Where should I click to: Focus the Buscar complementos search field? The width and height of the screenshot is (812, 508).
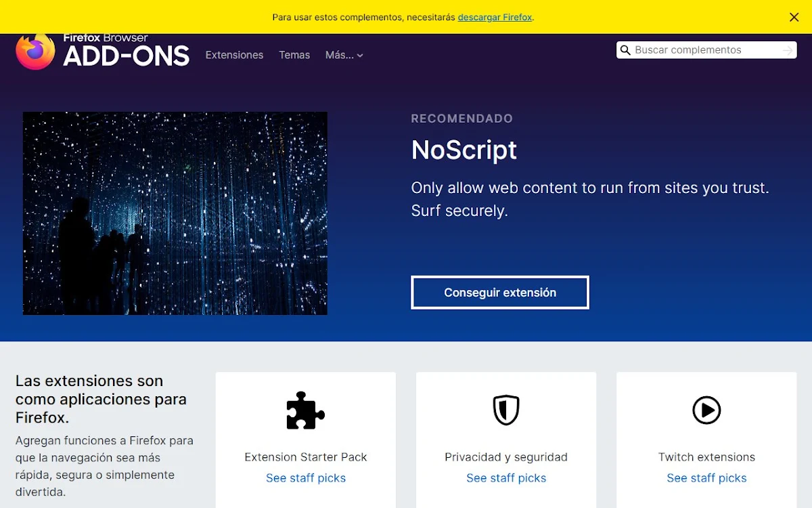pyautogui.click(x=706, y=50)
